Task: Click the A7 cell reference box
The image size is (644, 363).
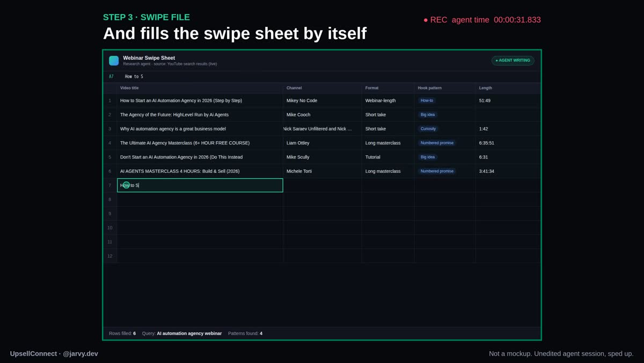Action: (x=111, y=77)
